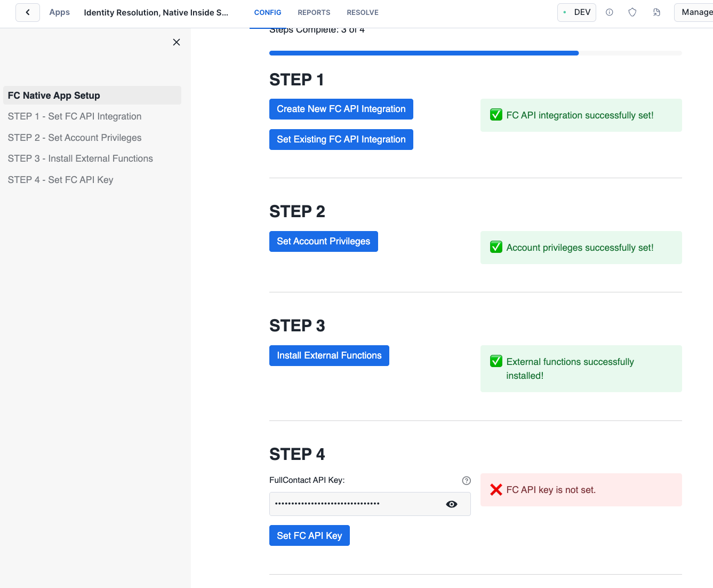Image resolution: width=713 pixels, height=588 pixels.
Task: Switch to the REPORTS tab
Action: coord(314,12)
